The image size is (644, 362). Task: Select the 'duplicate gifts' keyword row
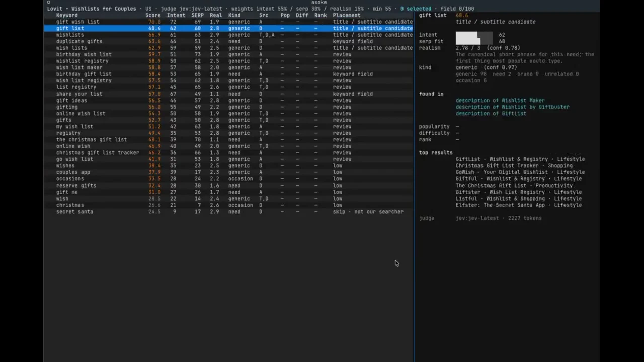[228, 41]
